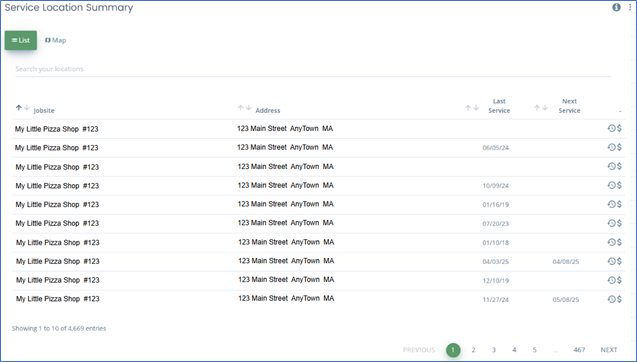Go to the NEXT page
Viewport: 637px width, 362px height.
609,350
